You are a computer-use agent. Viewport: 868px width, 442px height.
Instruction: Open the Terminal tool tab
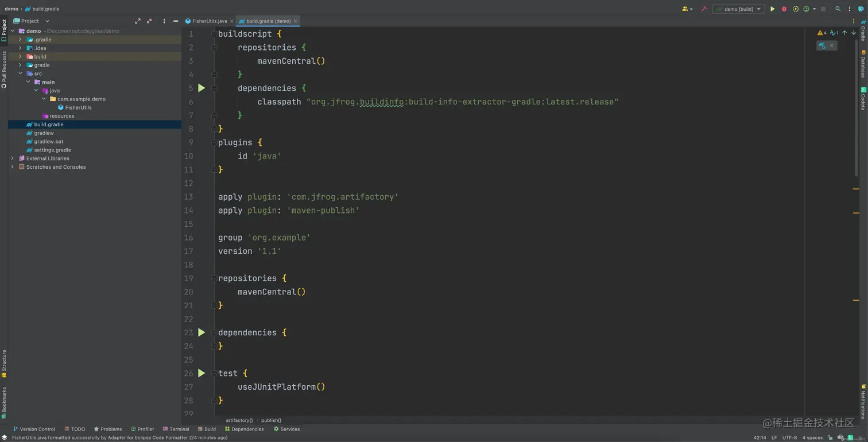click(x=176, y=429)
